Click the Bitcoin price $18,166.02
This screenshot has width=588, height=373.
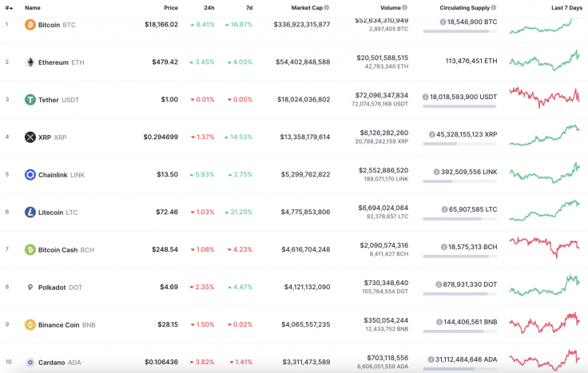(161, 25)
